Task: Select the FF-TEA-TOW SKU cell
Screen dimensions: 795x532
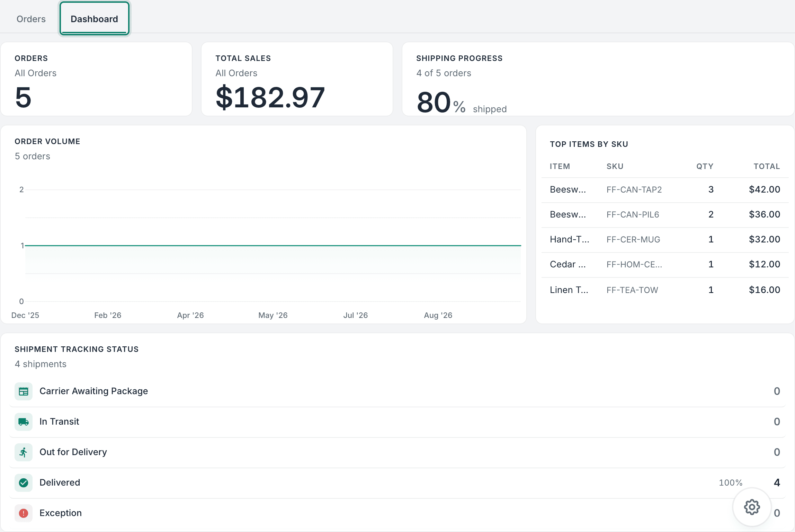Action: coord(632,290)
